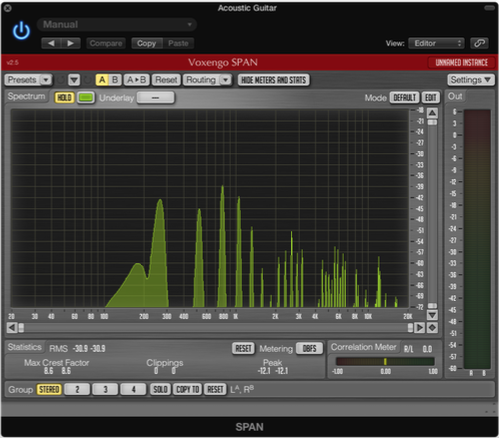
Task: Toggle the group Solo button
Action: (x=160, y=389)
